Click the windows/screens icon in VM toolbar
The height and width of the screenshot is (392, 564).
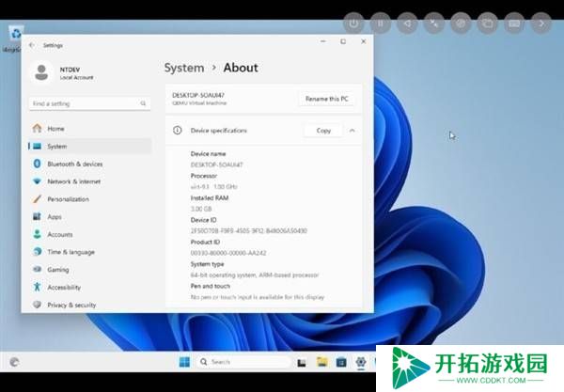[x=487, y=24]
